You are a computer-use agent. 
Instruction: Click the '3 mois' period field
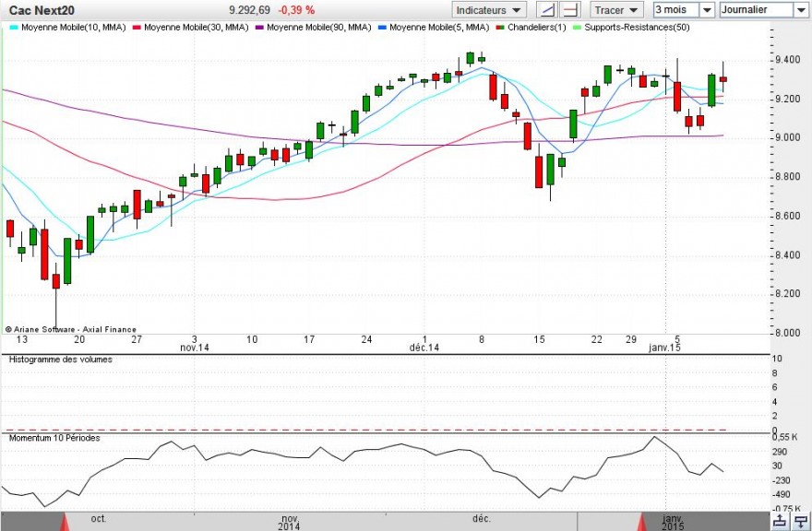coord(676,10)
